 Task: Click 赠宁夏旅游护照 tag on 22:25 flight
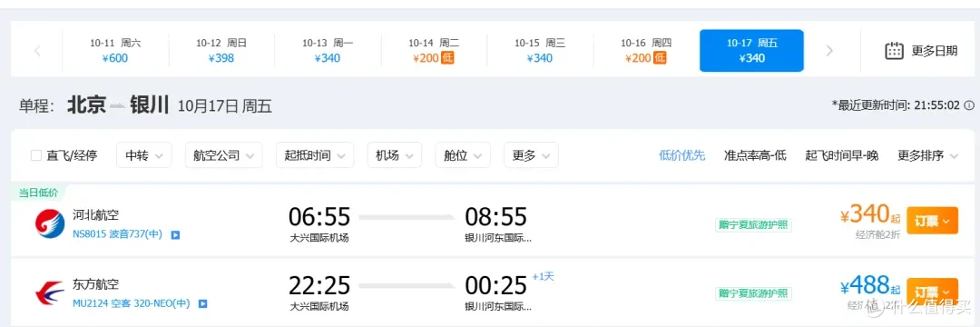point(754,293)
